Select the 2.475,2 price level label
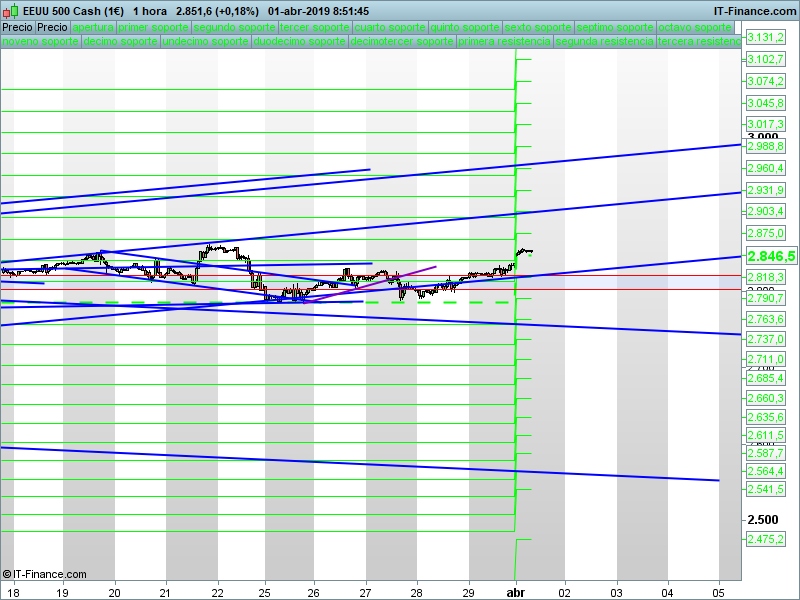The height and width of the screenshot is (600, 800). click(x=766, y=540)
